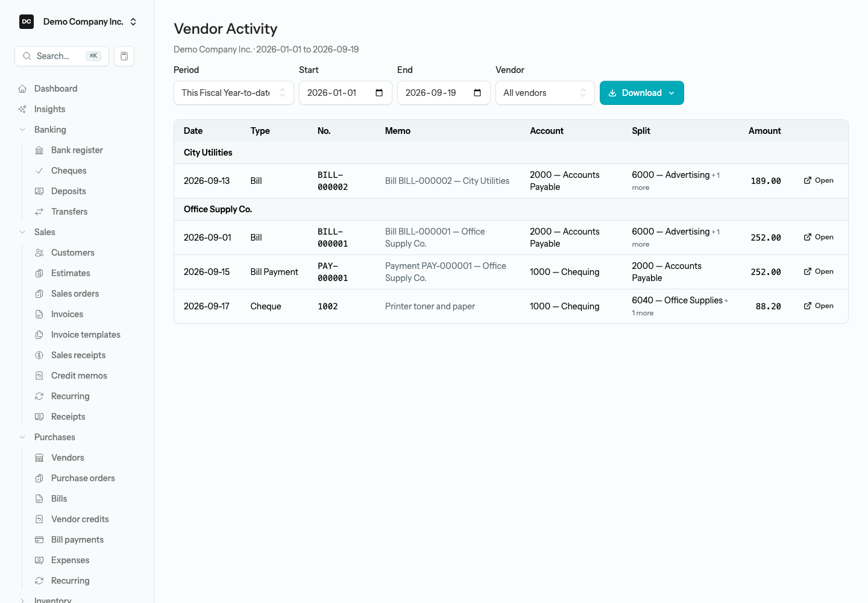Collapse the Purchases section

[22, 437]
